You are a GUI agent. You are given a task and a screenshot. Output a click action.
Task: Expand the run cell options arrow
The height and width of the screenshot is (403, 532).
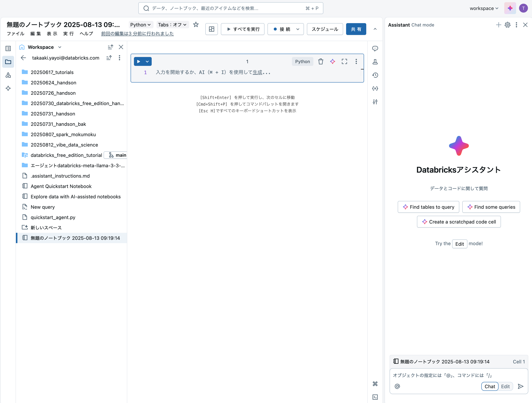[147, 62]
